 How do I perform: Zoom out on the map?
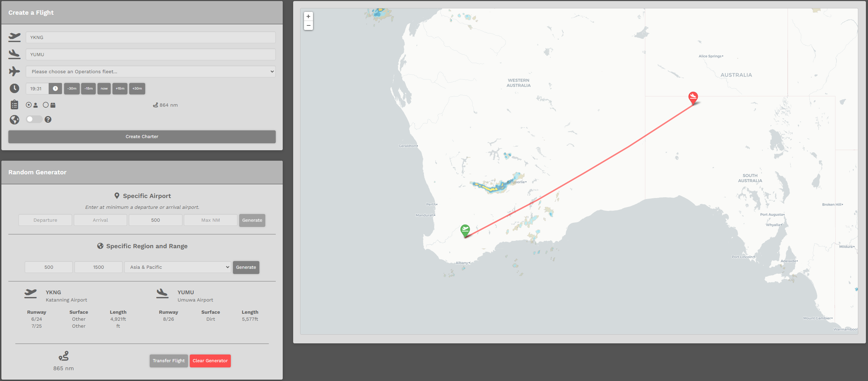point(308,25)
